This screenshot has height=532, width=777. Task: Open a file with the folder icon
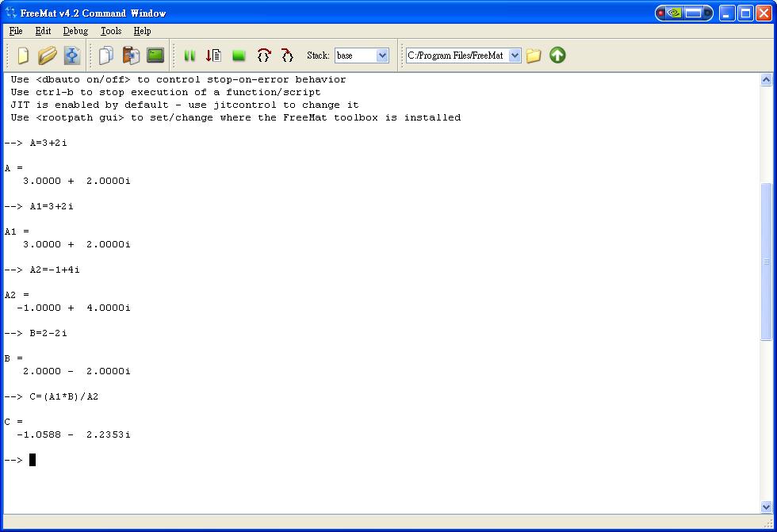coord(47,55)
